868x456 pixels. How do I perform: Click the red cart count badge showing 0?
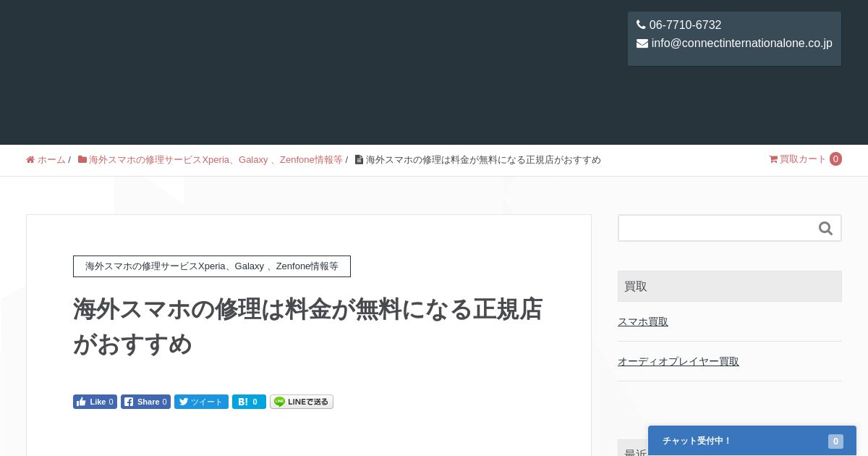[x=835, y=159]
